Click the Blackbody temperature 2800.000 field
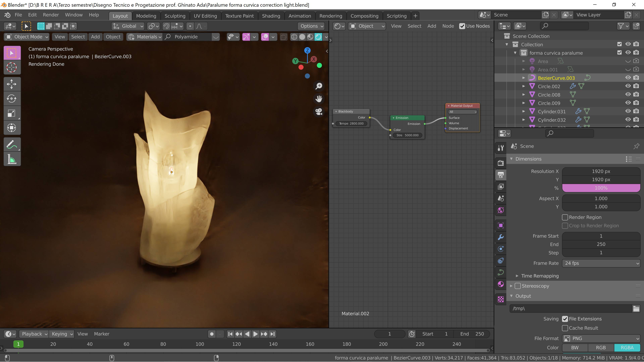644x362 pixels. click(351, 123)
